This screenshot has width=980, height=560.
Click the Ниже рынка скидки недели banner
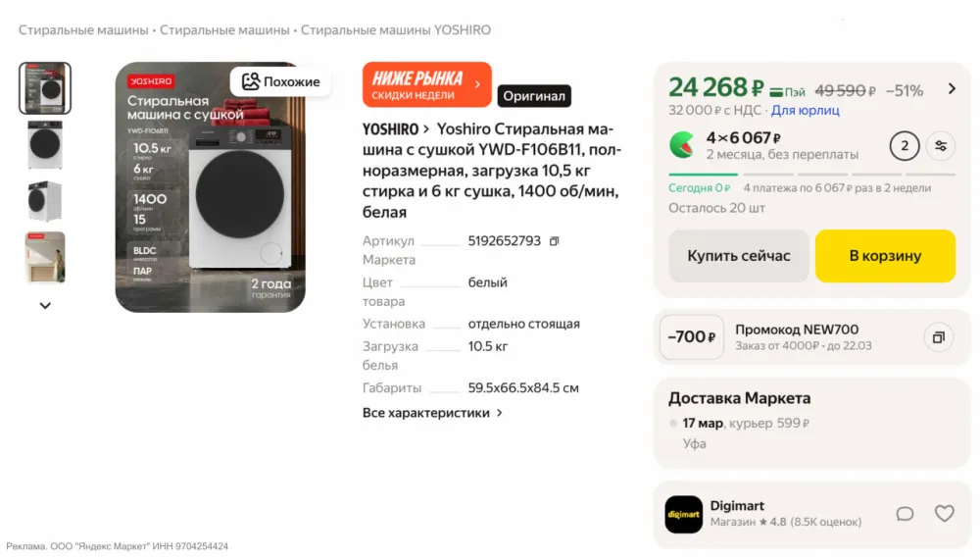(x=426, y=84)
